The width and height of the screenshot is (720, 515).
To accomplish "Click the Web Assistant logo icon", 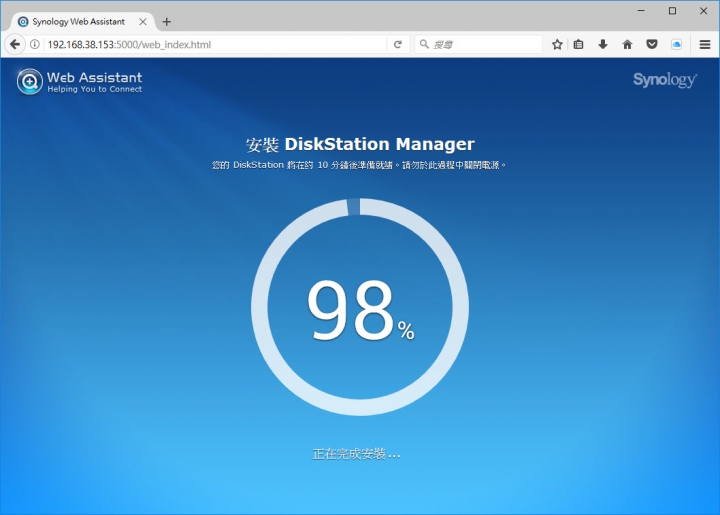I will click(30, 82).
